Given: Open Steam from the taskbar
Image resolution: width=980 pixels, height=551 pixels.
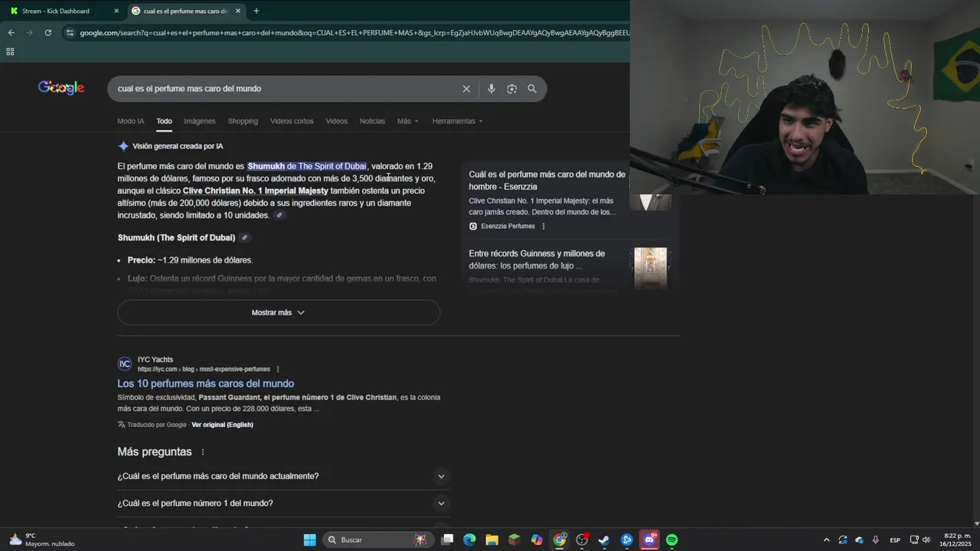Looking at the screenshot, I should click(x=604, y=540).
